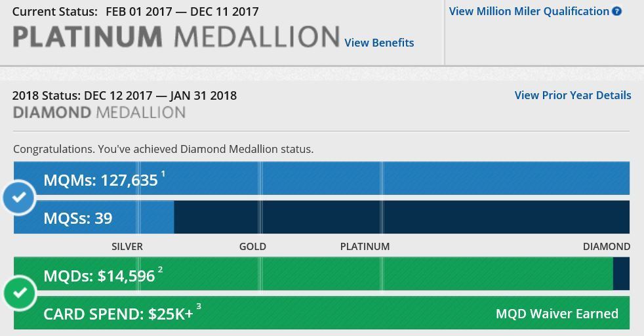The height and width of the screenshot is (336, 644).
Task: Click footnote 1 next to MQMs value
Action: (163, 174)
